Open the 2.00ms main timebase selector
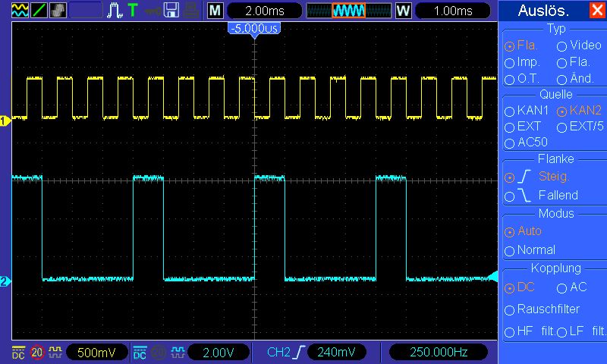Screen dimensions: 607x364 pyautogui.click(x=264, y=11)
